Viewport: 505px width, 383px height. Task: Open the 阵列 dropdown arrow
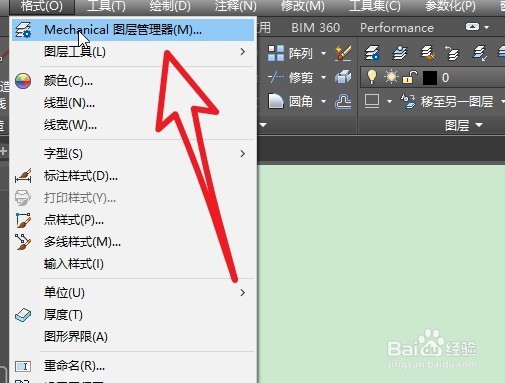pyautogui.click(x=323, y=53)
